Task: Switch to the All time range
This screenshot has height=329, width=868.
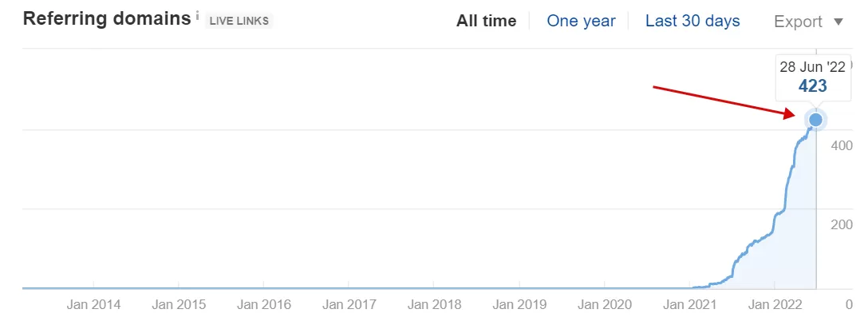Action: (x=486, y=21)
